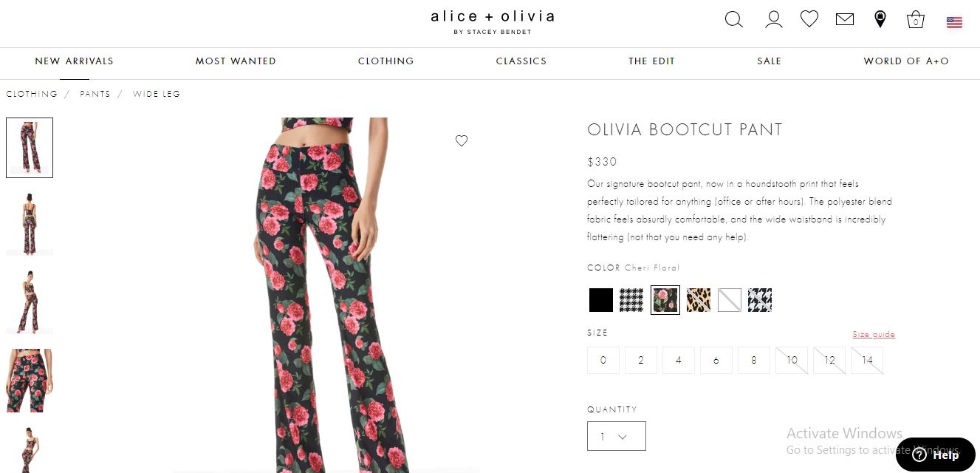View the back-view product thumbnail
The width and height of the screenshot is (980, 473).
[30, 225]
